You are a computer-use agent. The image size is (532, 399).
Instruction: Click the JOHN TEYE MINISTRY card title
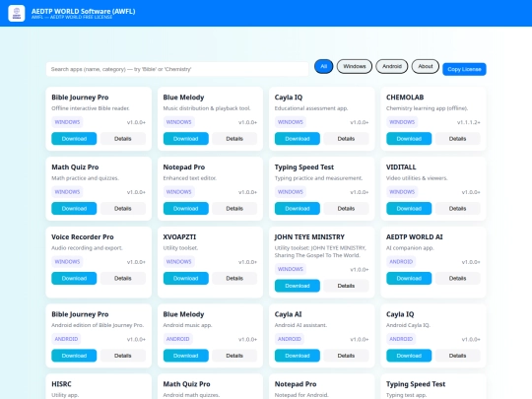(309, 236)
